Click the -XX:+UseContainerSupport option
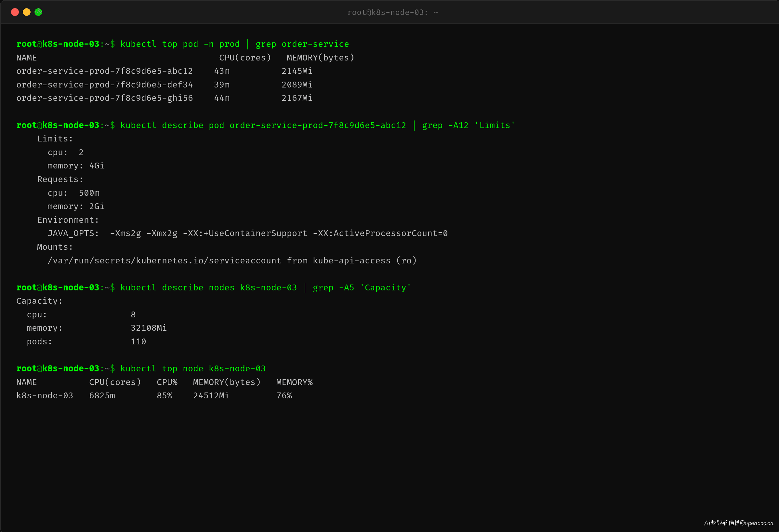This screenshot has height=532, width=779. pyautogui.click(x=245, y=234)
